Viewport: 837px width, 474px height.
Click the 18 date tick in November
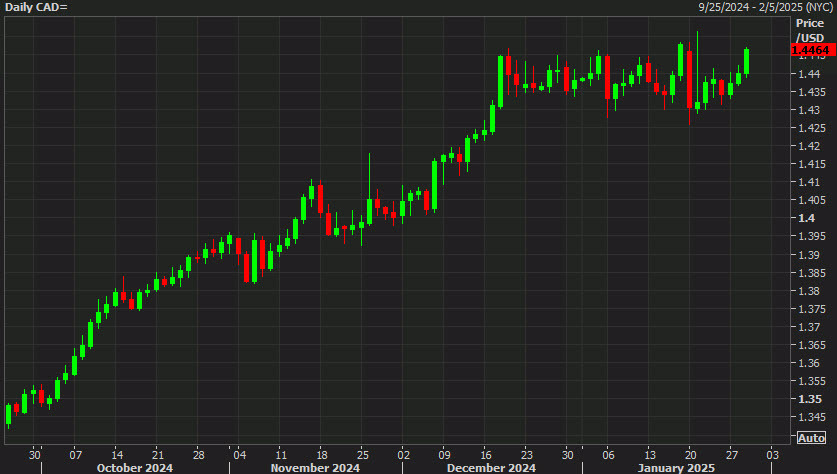[x=321, y=455]
